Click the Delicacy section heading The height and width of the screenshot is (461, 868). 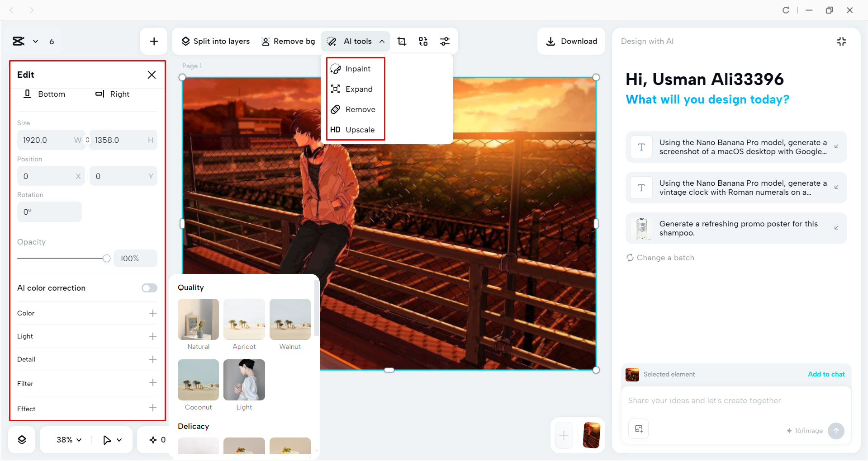pyautogui.click(x=194, y=426)
